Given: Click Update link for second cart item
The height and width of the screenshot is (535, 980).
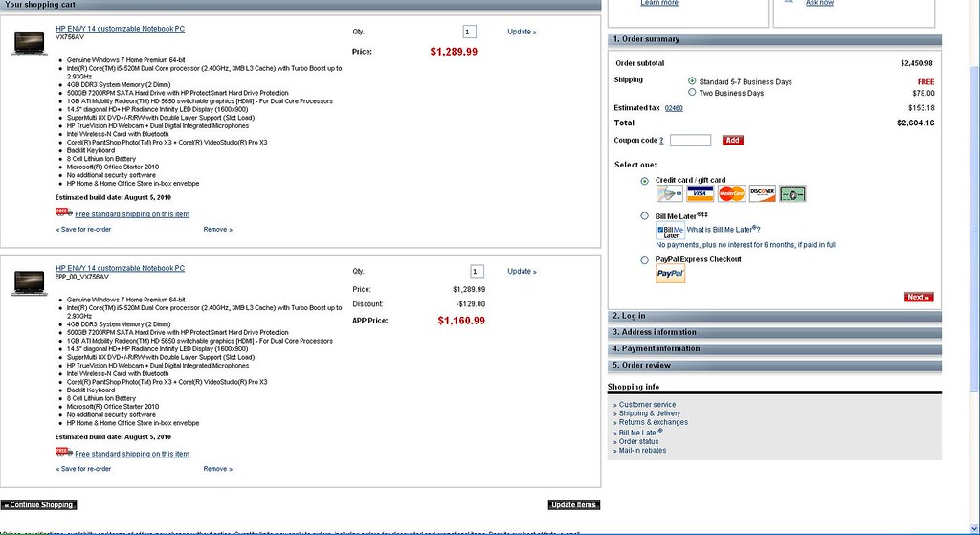Looking at the screenshot, I should [x=522, y=271].
